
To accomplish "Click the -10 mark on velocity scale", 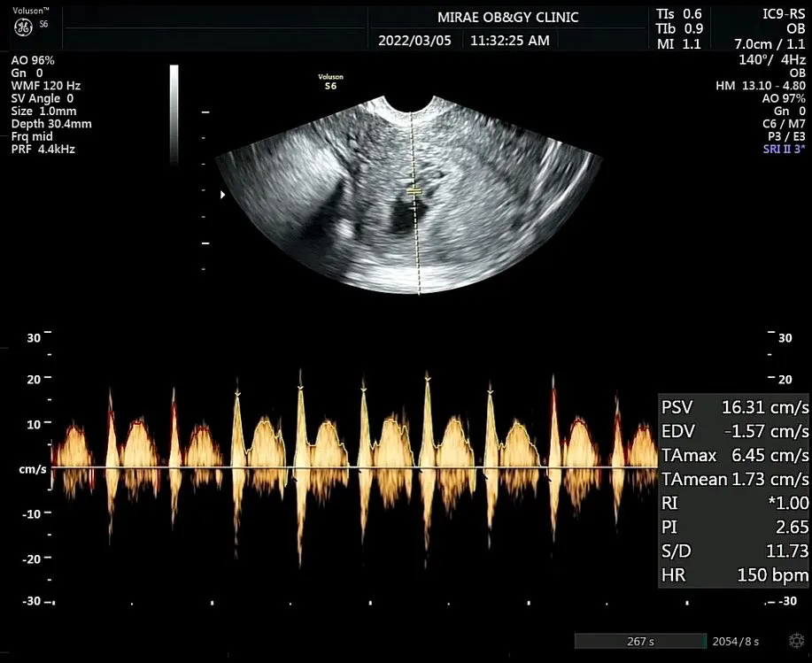I will click(x=31, y=513).
